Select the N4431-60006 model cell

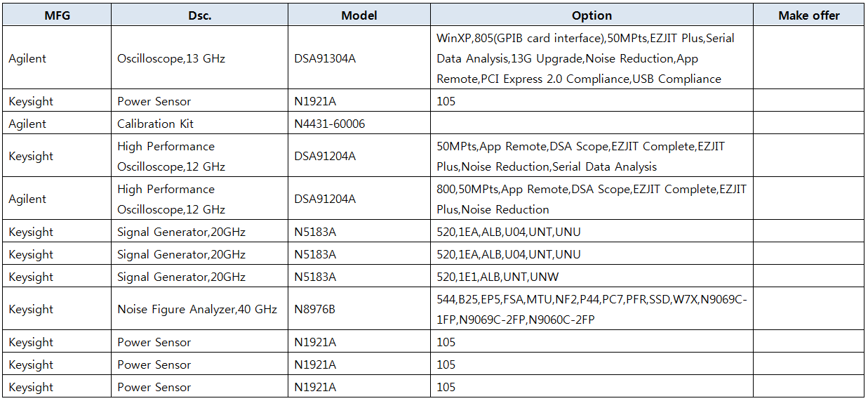330,124
